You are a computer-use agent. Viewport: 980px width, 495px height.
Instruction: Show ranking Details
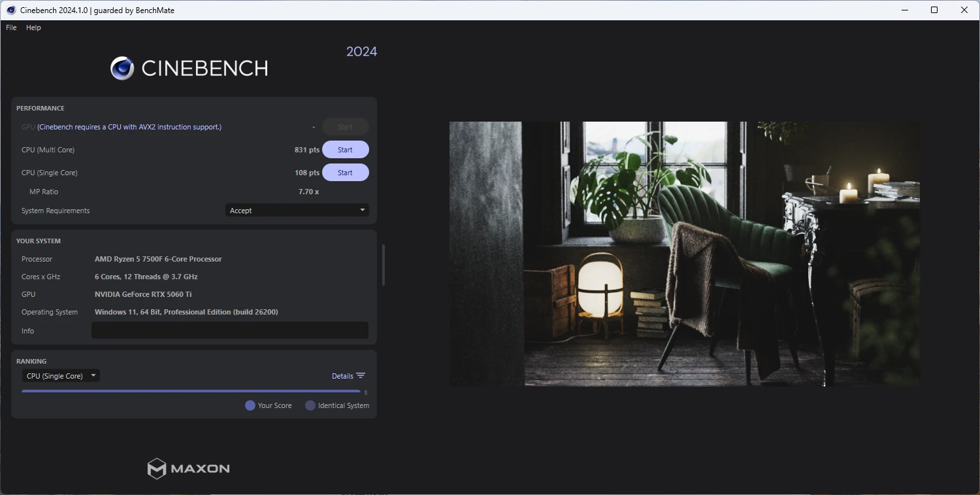click(x=342, y=376)
